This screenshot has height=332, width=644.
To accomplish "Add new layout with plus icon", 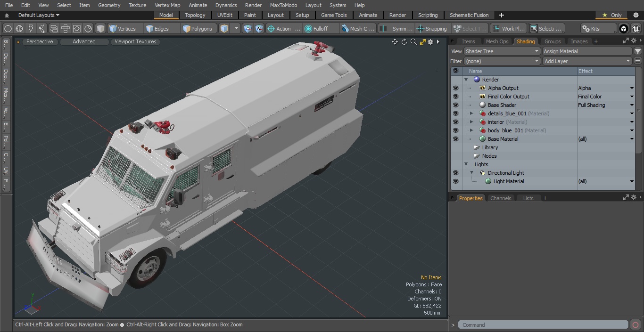I will (x=502, y=15).
